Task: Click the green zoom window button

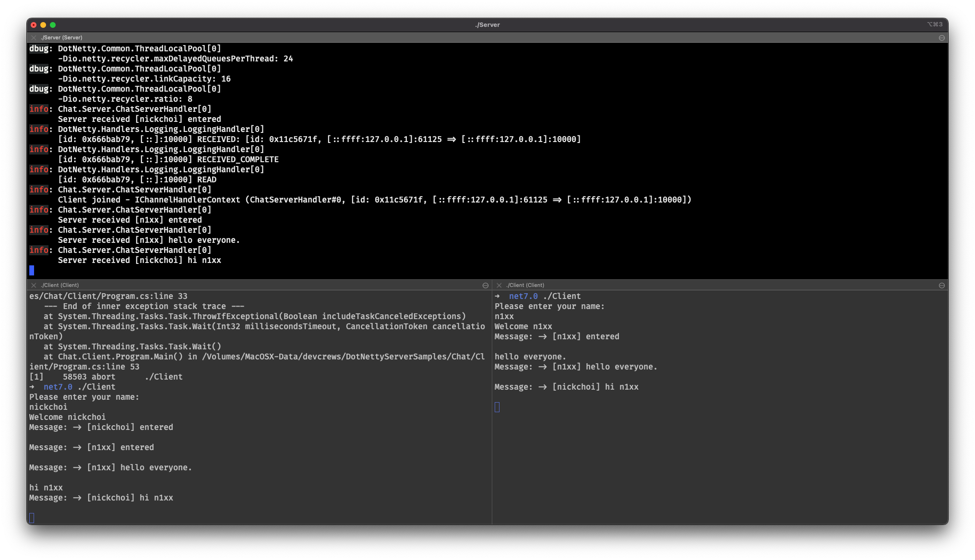Action: pyautogui.click(x=53, y=25)
